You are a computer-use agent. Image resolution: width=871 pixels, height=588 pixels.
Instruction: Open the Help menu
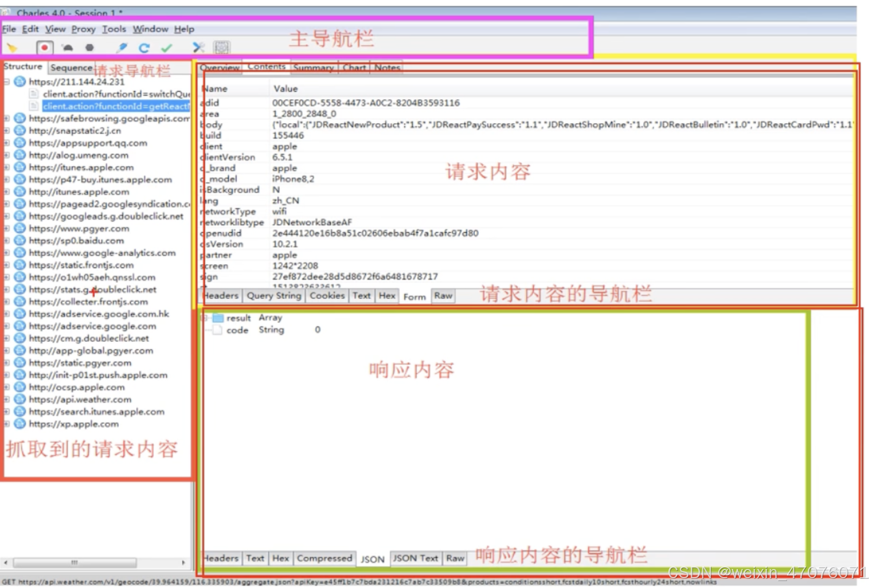click(184, 29)
